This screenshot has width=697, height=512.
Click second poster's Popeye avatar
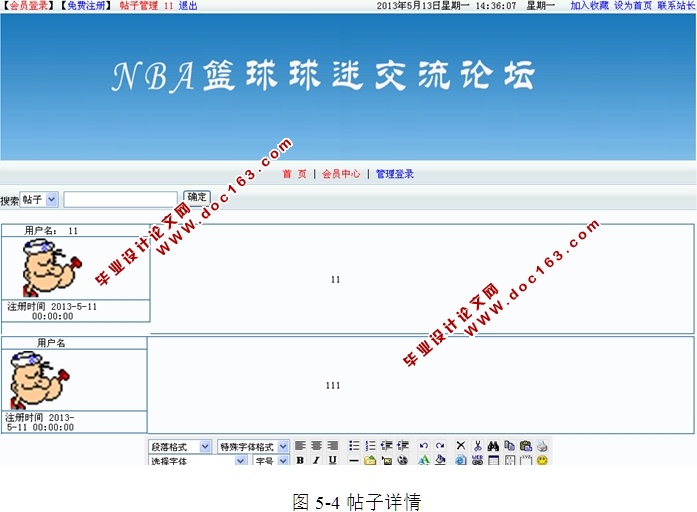[40, 380]
